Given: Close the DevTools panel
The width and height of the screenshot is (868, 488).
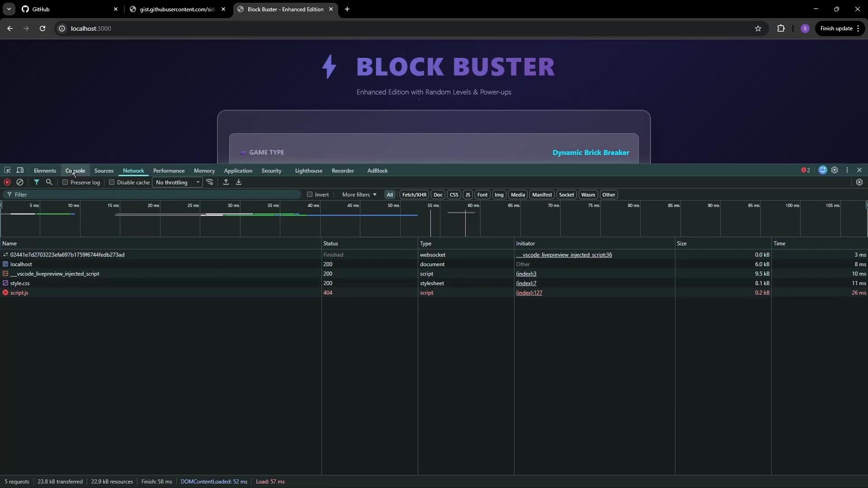Looking at the screenshot, I should point(859,170).
